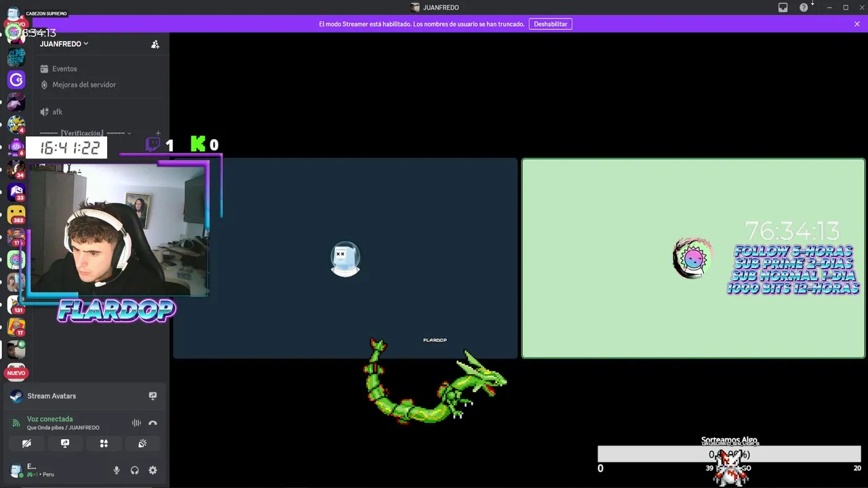Click the pink sun avatar in green tile
The height and width of the screenshot is (488, 868).
click(x=692, y=258)
